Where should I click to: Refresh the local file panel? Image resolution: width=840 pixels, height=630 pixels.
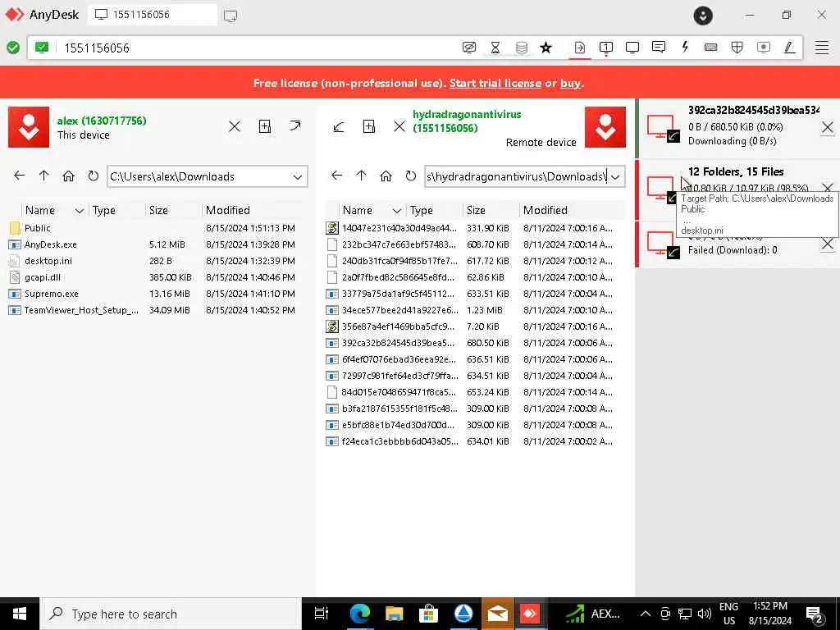coord(94,176)
